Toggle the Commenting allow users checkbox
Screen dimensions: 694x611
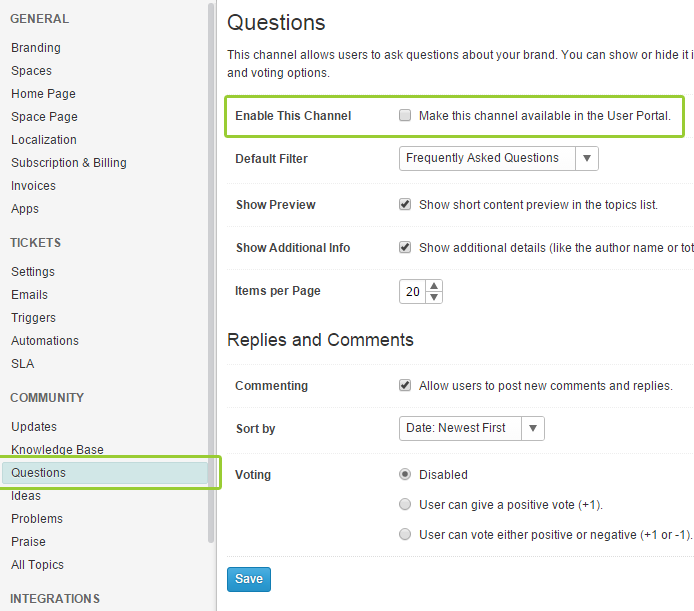point(405,385)
